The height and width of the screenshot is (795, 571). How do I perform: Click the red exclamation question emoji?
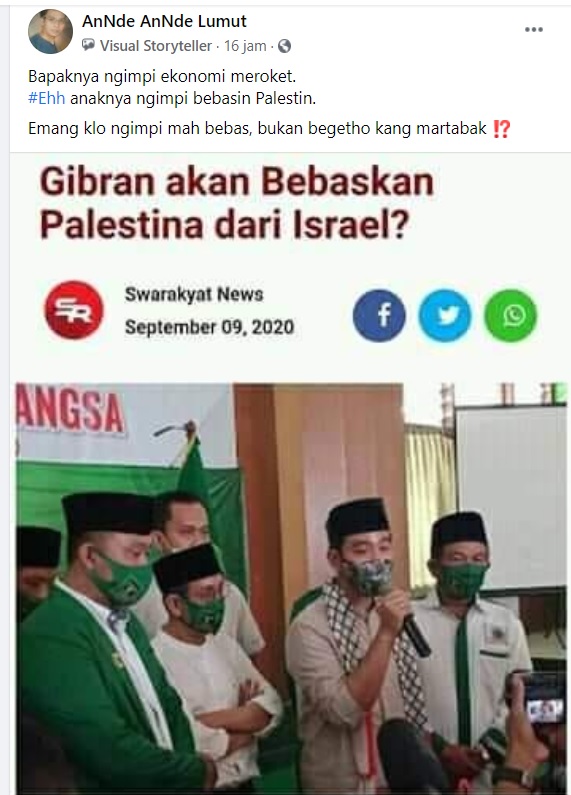[x=501, y=129]
